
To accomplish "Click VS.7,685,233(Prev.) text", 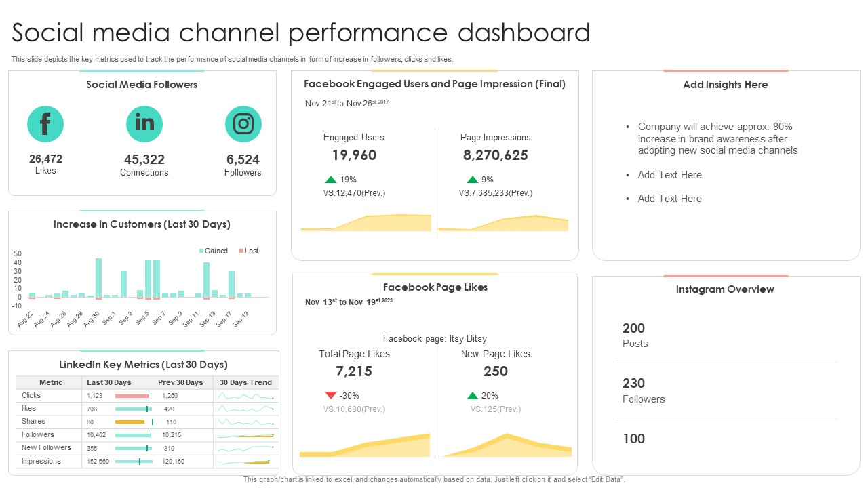I will click(x=496, y=193).
